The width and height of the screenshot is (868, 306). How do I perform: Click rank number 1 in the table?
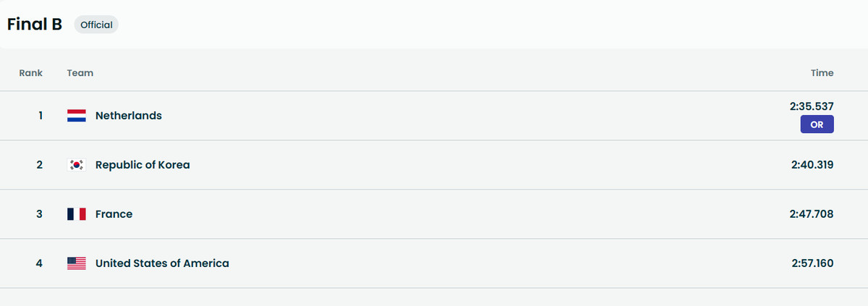[x=41, y=116]
